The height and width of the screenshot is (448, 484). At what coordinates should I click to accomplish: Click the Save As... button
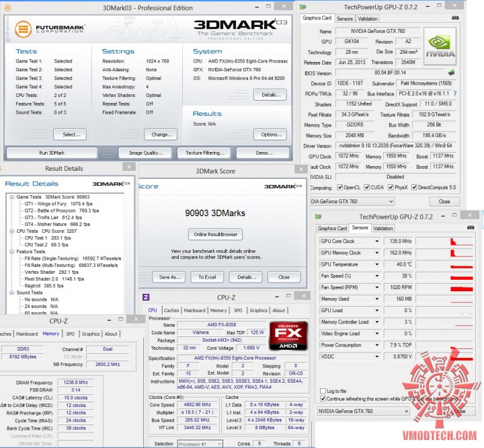[169, 277]
